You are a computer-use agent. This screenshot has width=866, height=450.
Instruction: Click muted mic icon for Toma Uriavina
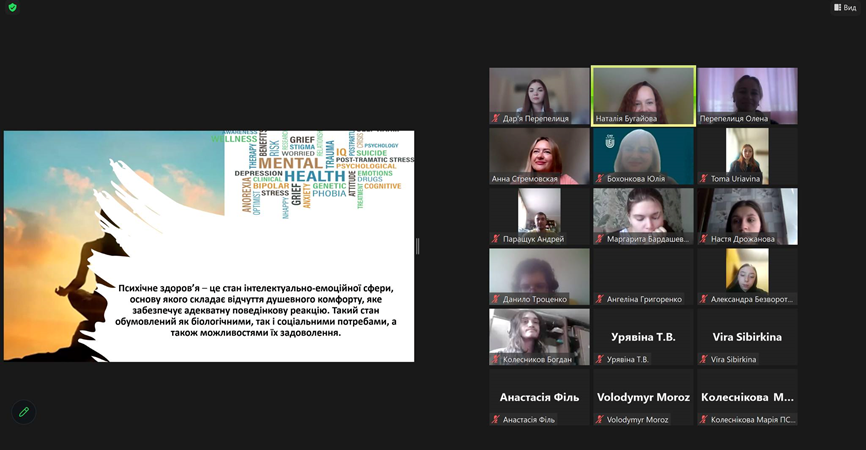[x=704, y=179]
